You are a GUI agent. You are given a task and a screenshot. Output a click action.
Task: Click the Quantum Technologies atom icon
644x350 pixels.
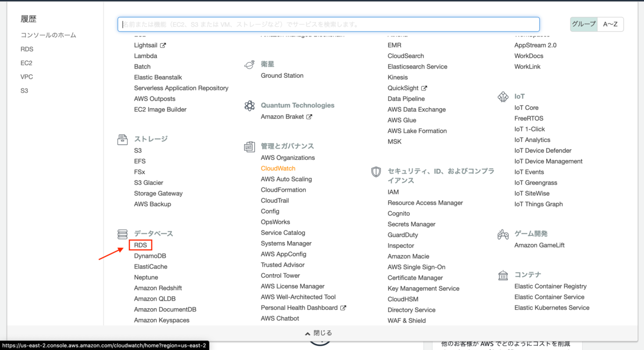pyautogui.click(x=249, y=106)
